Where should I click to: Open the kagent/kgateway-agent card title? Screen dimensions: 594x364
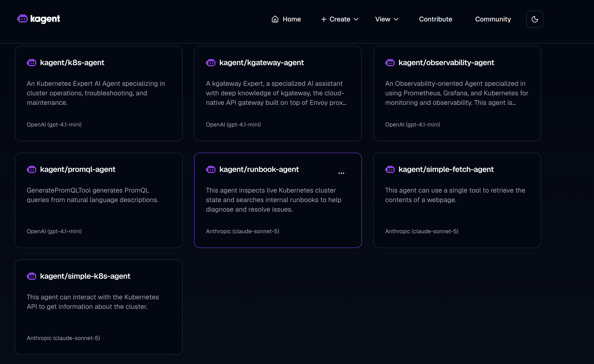click(261, 63)
